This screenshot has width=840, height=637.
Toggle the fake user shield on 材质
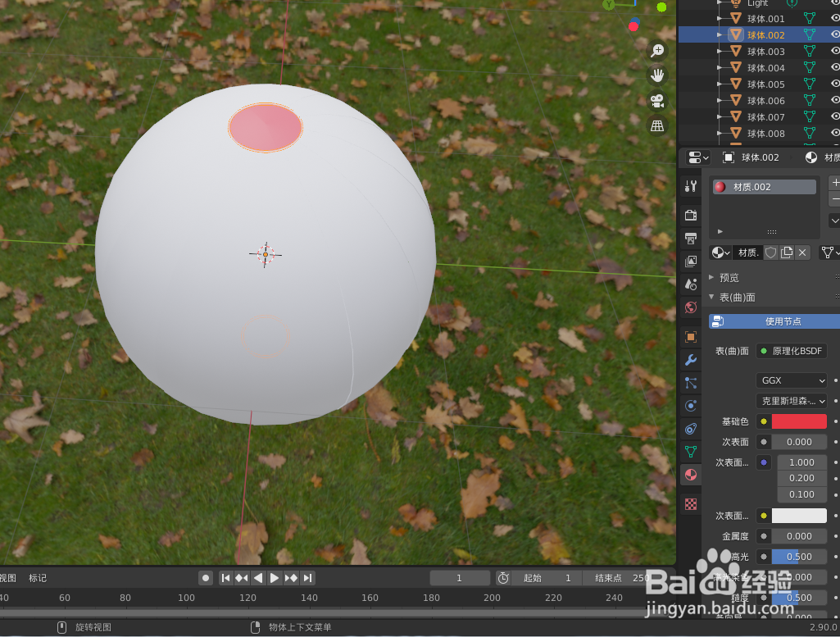pyautogui.click(x=771, y=252)
